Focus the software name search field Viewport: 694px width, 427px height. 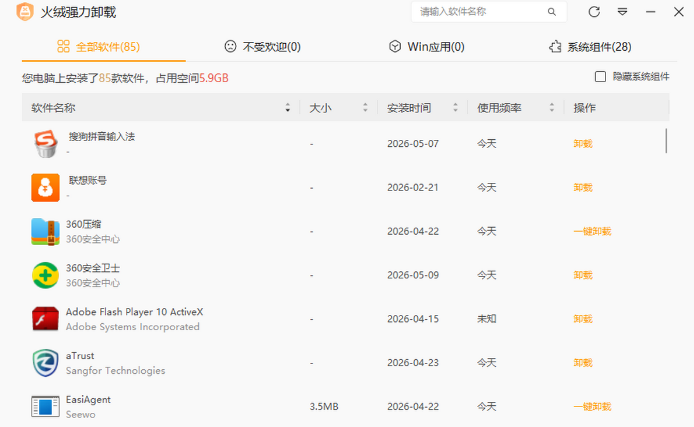click(489, 12)
